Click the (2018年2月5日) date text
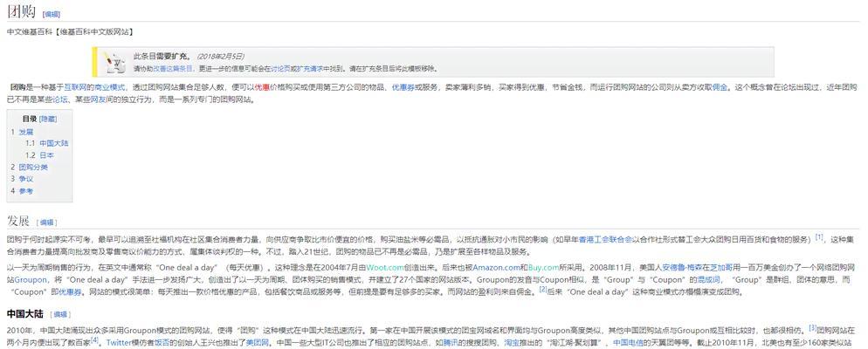868x349 pixels. (x=220, y=57)
